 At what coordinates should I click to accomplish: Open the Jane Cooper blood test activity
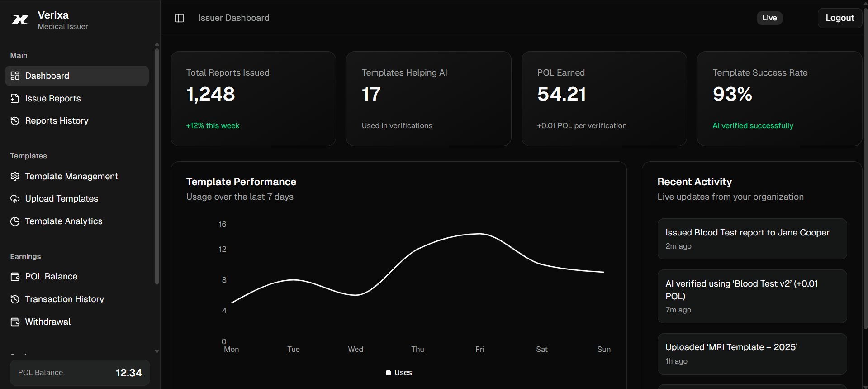(x=752, y=239)
